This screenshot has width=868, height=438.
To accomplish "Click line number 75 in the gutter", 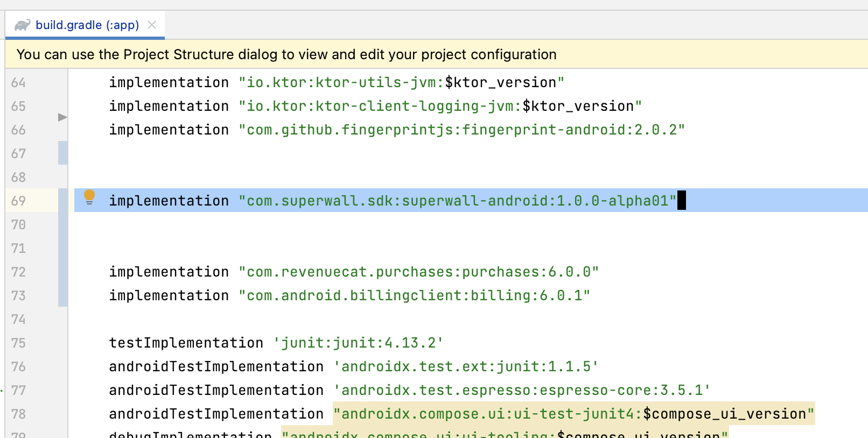I will click(x=18, y=343).
